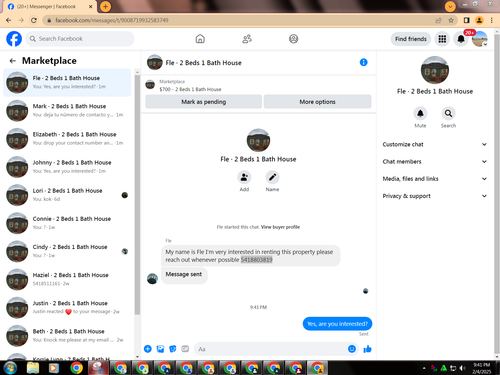Open Windows Start button
Viewport: 500px width, 375px height.
point(10,368)
